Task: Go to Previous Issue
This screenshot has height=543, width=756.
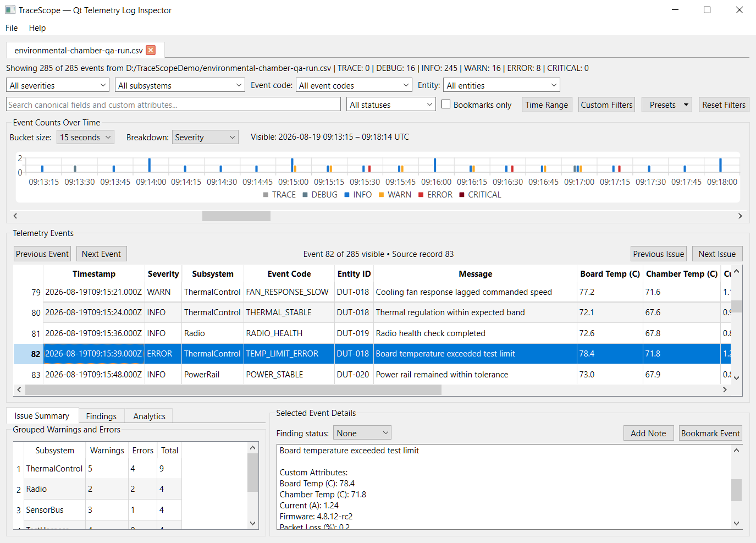Action: click(x=658, y=254)
